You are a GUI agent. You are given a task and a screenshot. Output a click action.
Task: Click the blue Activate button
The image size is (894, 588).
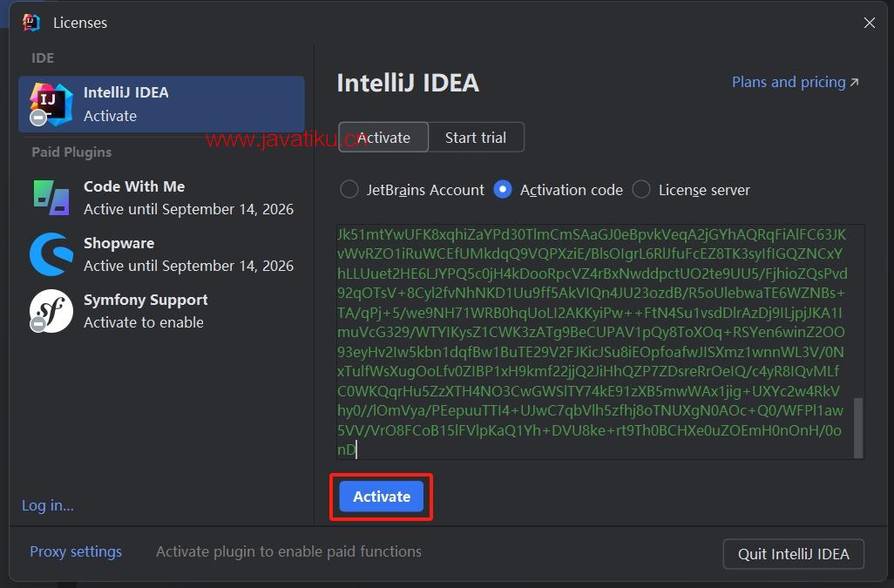[382, 497]
